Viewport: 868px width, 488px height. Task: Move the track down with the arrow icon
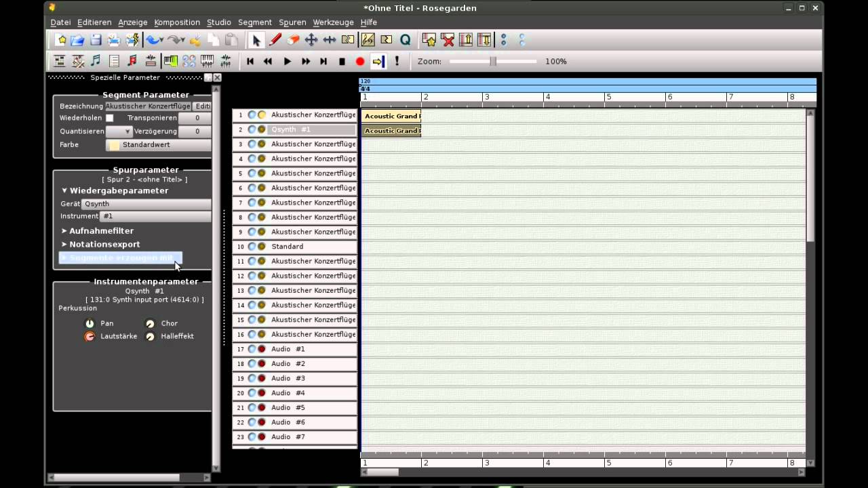(x=484, y=40)
